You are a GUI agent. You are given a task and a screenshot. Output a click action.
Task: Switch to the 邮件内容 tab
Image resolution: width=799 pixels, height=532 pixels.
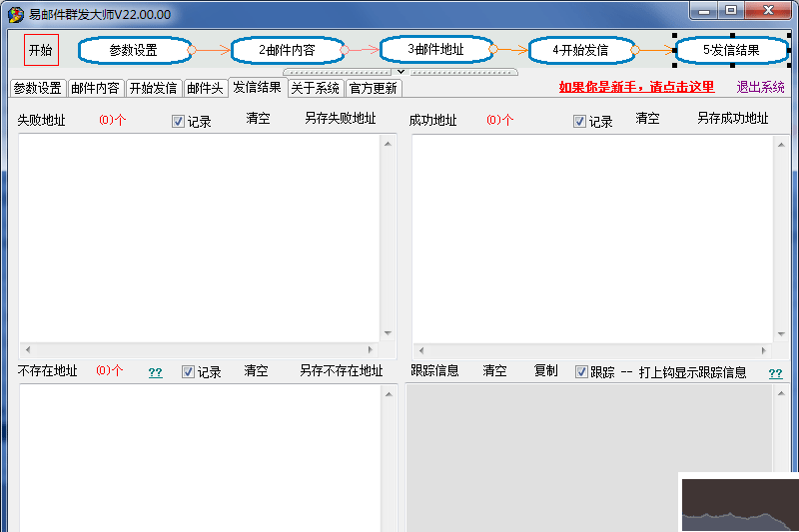(95, 88)
